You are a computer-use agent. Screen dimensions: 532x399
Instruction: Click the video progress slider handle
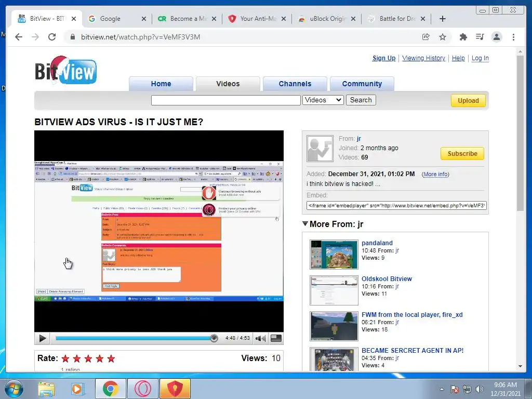(214, 338)
